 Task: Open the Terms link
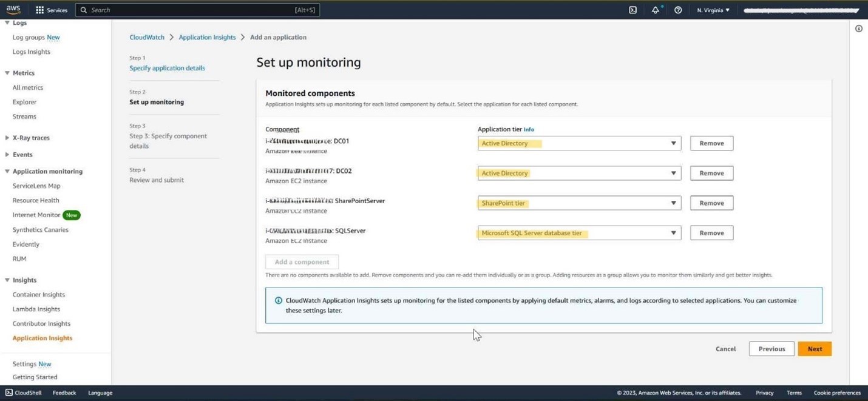[794, 393]
